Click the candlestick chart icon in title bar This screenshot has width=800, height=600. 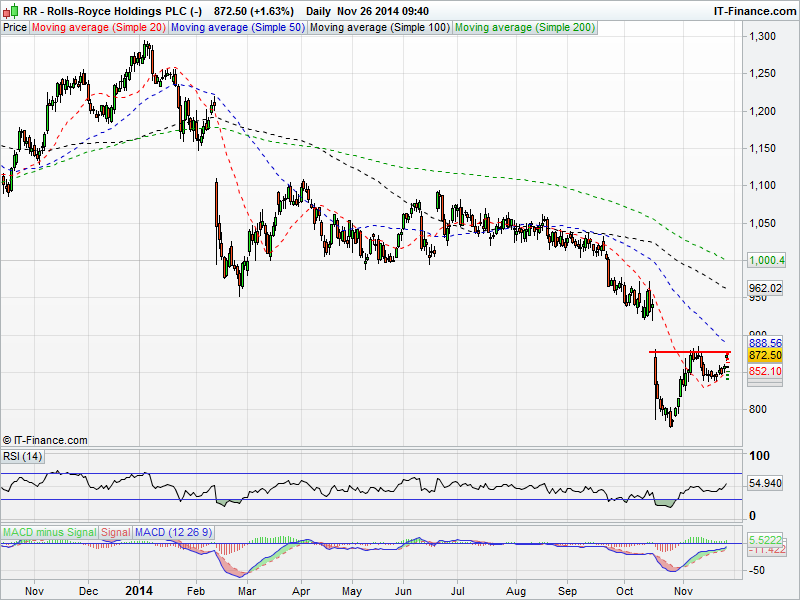pos(10,9)
